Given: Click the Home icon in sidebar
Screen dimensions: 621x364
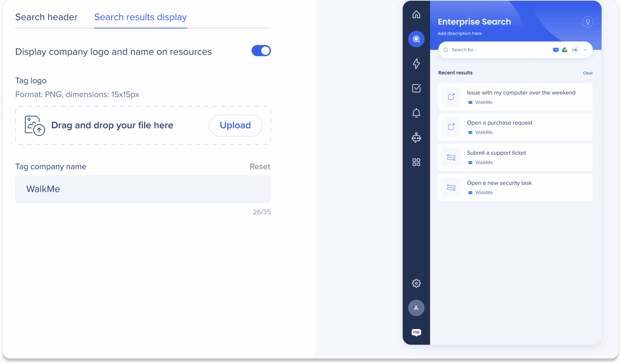Looking at the screenshot, I should coord(416,15).
